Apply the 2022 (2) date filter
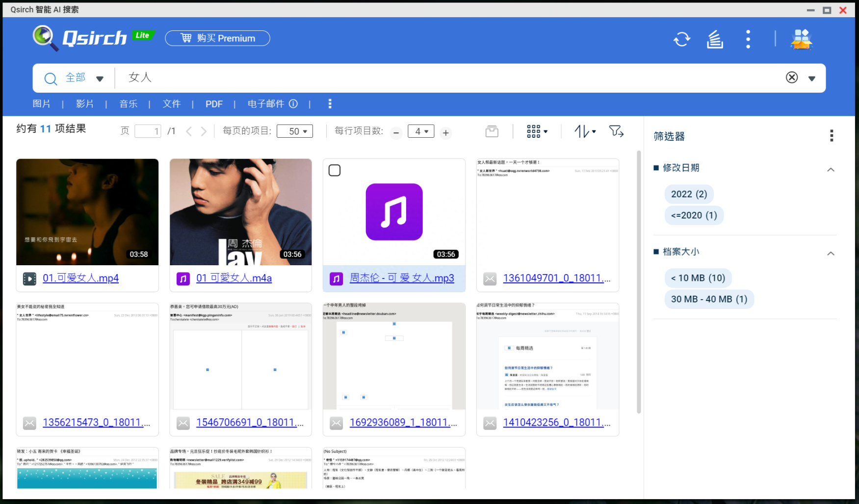859x504 pixels. tap(689, 194)
